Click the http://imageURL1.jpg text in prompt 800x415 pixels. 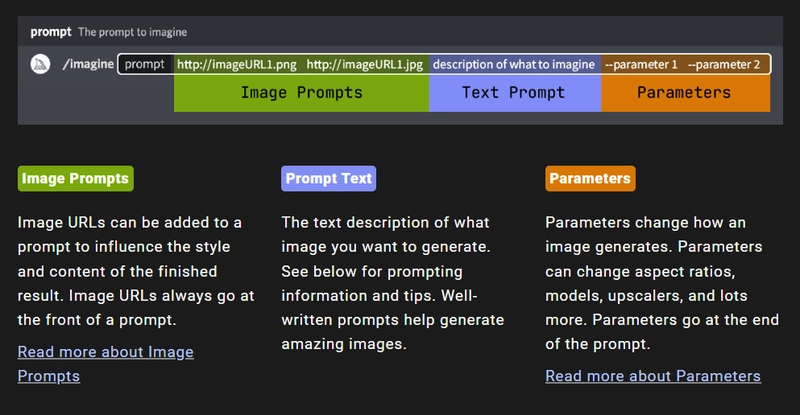pos(365,64)
